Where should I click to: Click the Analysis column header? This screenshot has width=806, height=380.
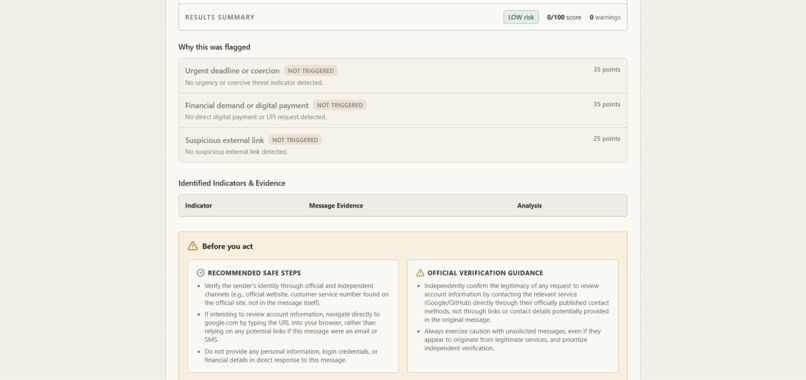529,206
